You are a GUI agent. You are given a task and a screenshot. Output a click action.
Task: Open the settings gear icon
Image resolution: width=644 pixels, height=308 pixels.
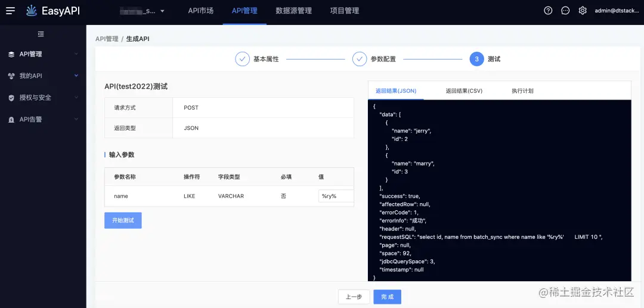(583, 11)
